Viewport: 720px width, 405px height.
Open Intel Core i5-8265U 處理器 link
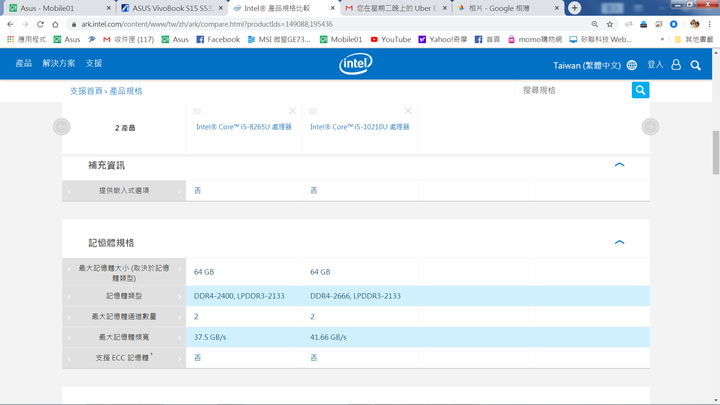pos(244,127)
